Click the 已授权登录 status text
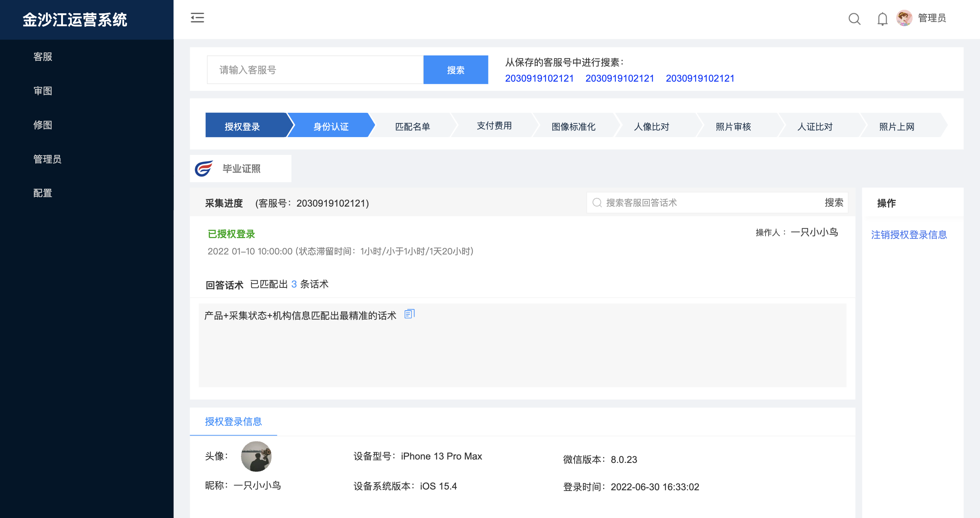 (231, 234)
